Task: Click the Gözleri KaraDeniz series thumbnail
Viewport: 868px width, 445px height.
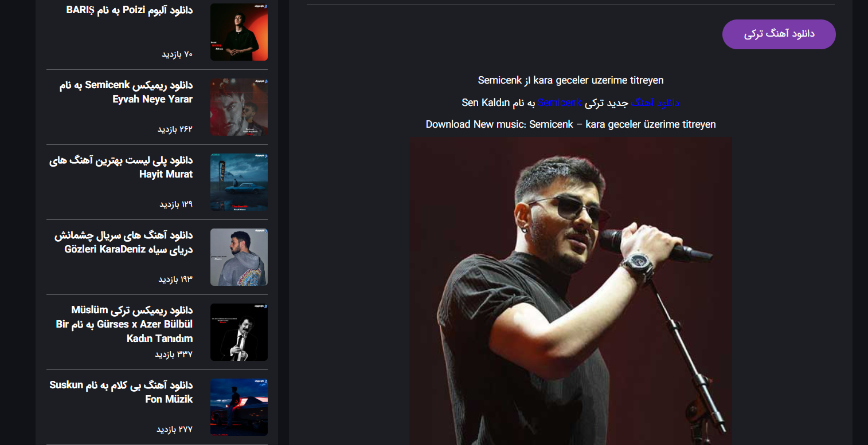Action: click(x=238, y=257)
